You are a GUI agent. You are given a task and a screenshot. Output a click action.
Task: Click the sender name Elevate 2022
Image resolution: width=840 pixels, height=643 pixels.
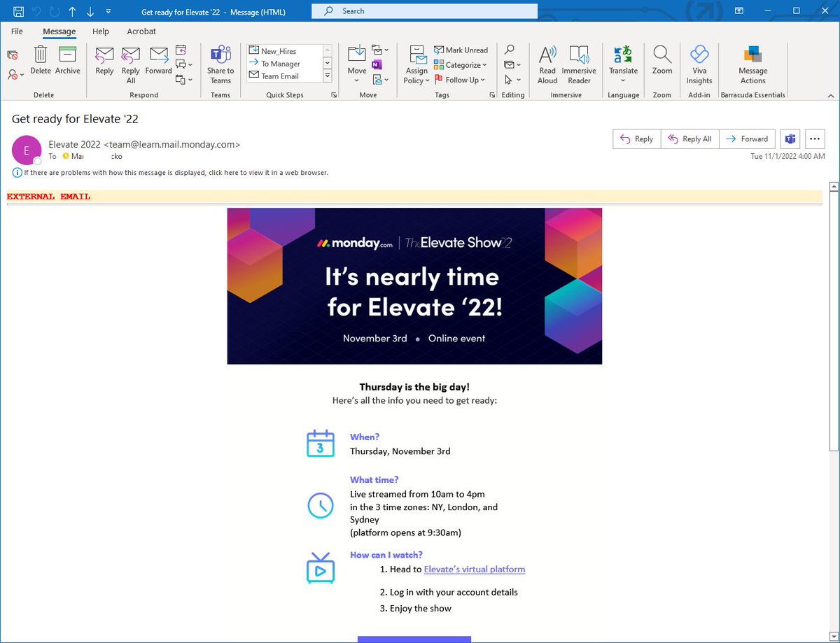[x=75, y=145]
